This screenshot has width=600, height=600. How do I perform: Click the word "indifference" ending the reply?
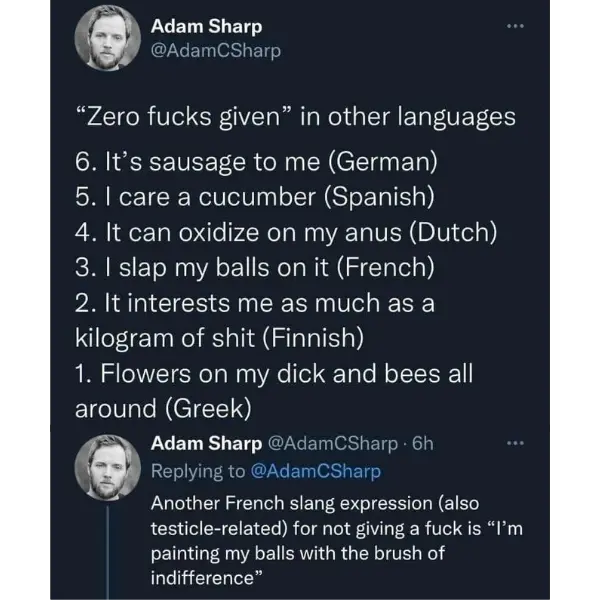click(x=208, y=579)
